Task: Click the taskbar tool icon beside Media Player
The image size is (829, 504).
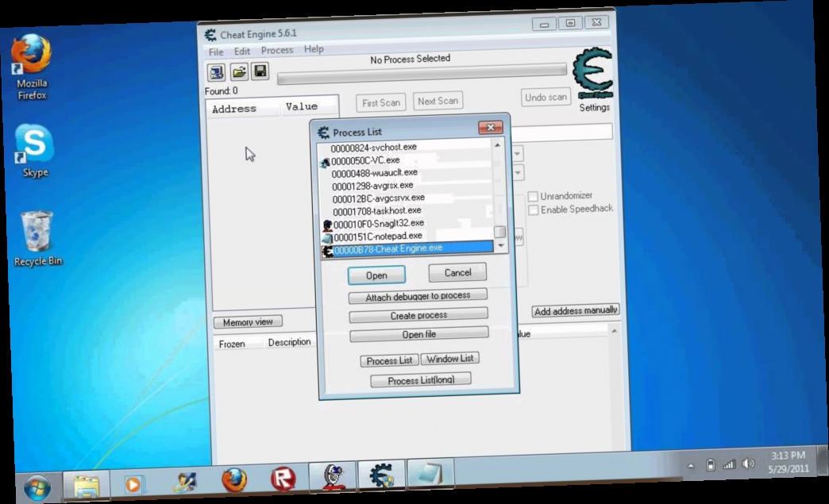Action: pos(184,483)
